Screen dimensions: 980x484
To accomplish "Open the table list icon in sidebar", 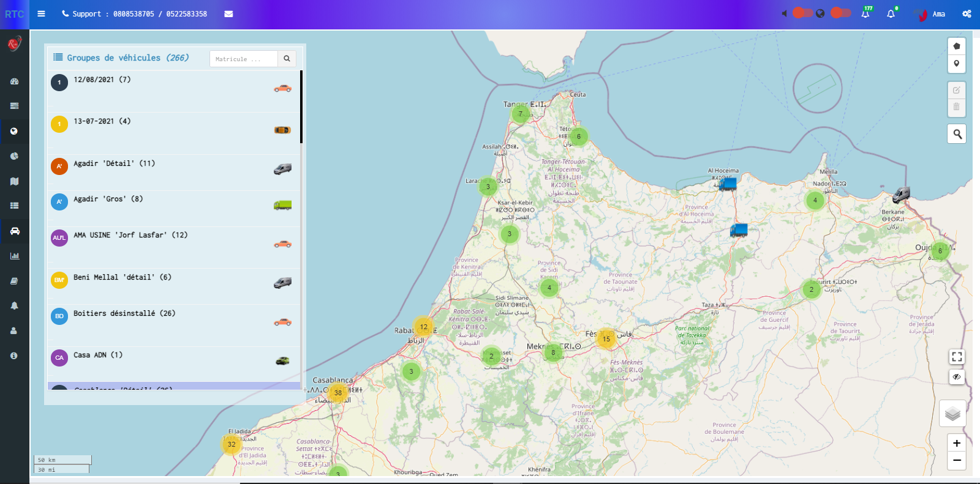I will [14, 206].
